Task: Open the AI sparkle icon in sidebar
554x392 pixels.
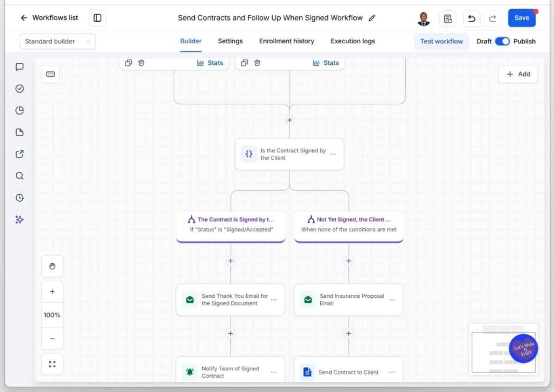Action: [x=19, y=220]
